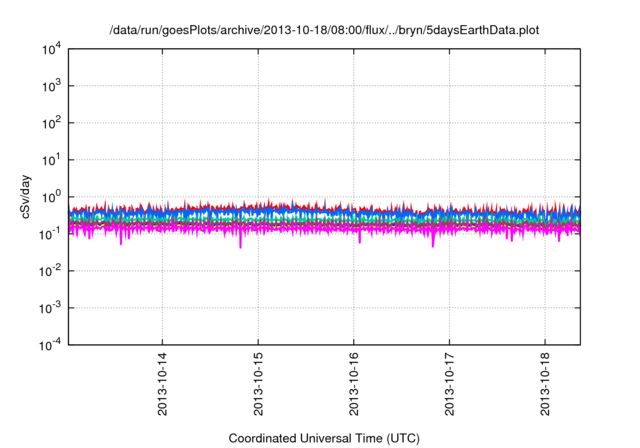Select the 2013-10-18 date tick label
The image size is (640, 448).
point(545,384)
